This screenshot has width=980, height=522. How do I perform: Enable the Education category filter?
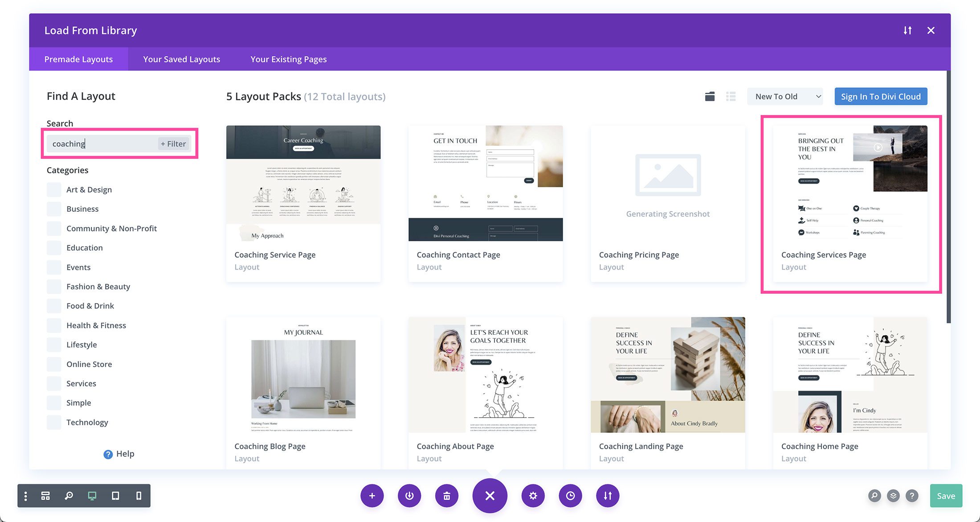pyautogui.click(x=54, y=247)
